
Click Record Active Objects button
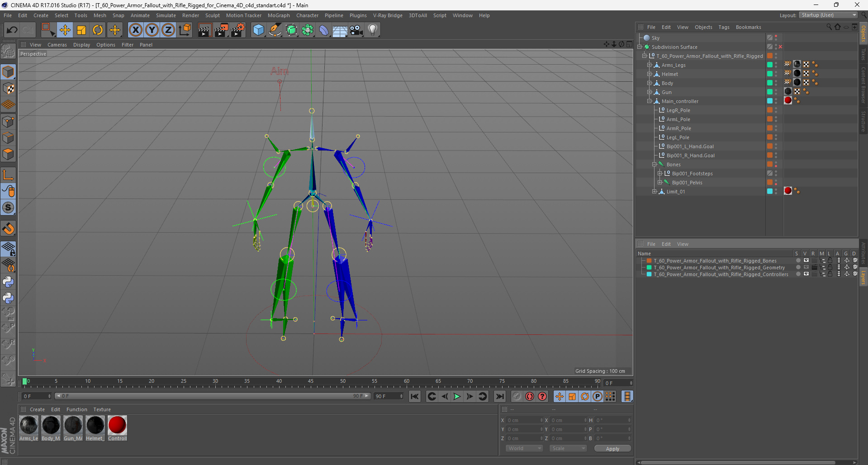517,396
